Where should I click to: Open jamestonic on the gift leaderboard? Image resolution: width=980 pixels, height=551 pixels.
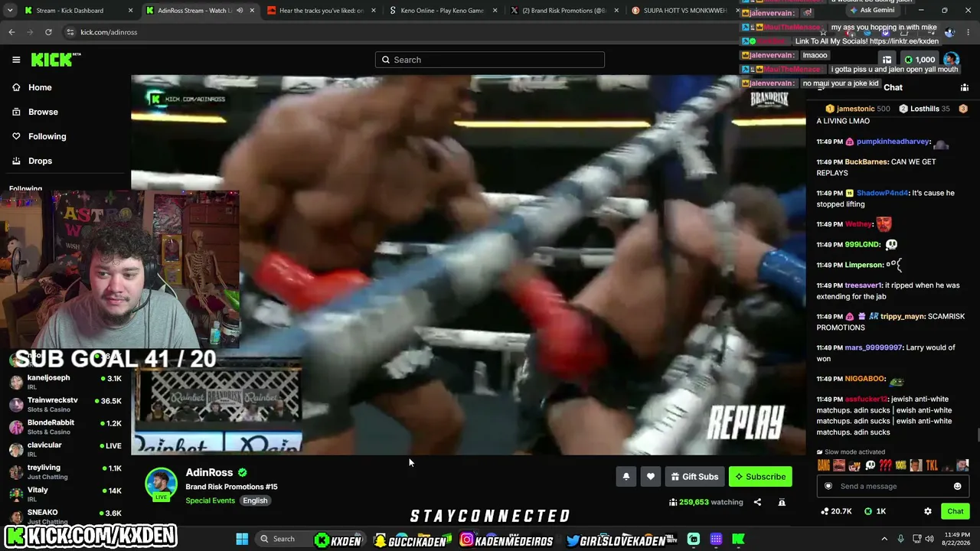(x=856, y=109)
